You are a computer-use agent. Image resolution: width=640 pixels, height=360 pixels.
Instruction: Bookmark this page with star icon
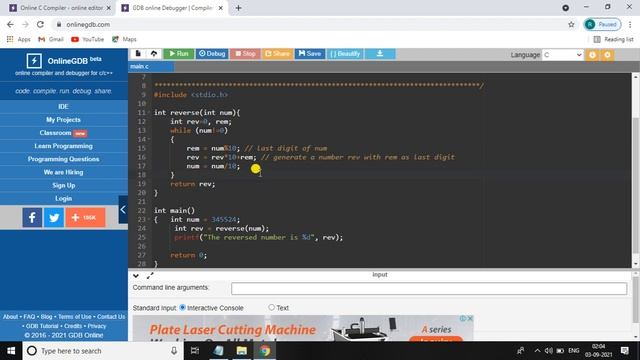(x=571, y=24)
